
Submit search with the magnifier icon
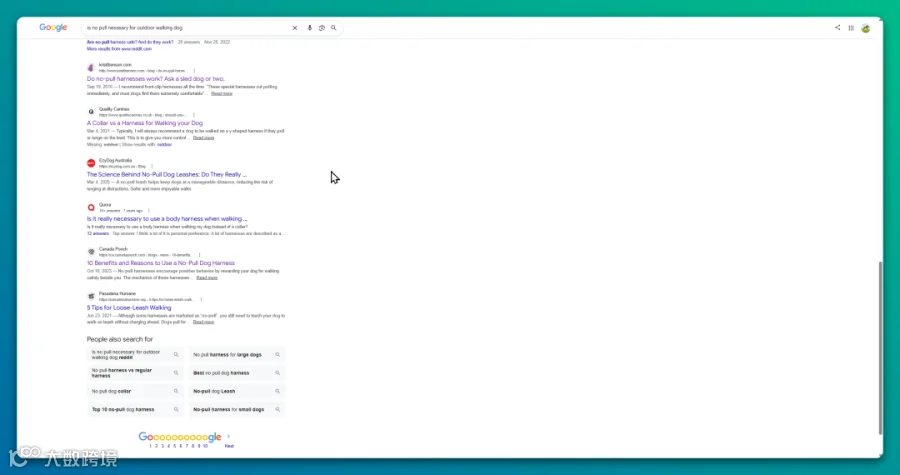coord(333,28)
